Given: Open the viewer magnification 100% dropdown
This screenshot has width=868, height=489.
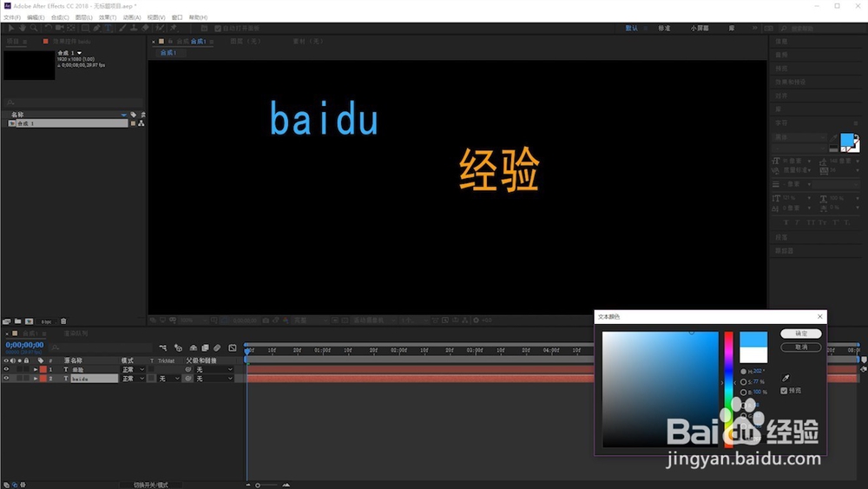Looking at the screenshot, I should tap(193, 320).
